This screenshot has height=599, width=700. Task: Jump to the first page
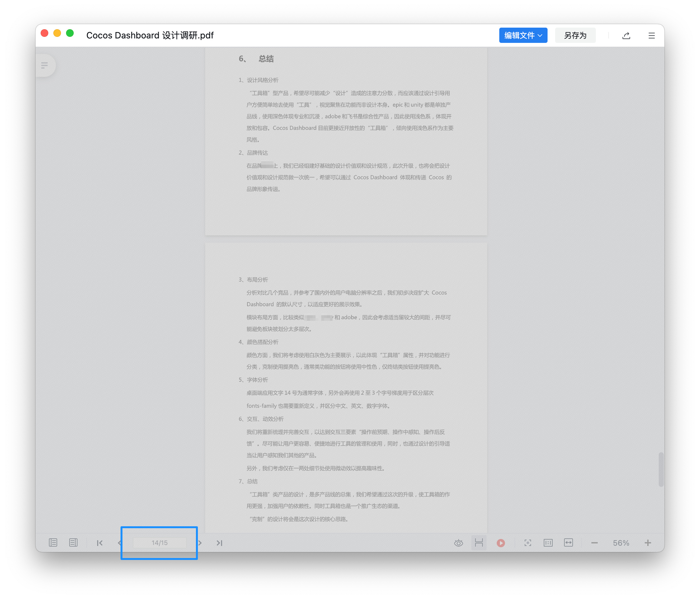click(100, 543)
